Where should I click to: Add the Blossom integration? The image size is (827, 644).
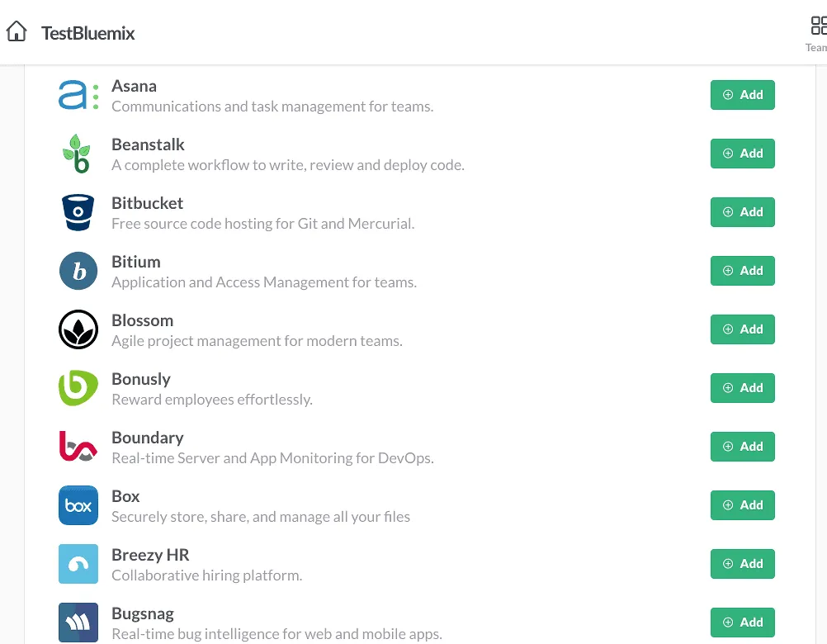coord(742,329)
